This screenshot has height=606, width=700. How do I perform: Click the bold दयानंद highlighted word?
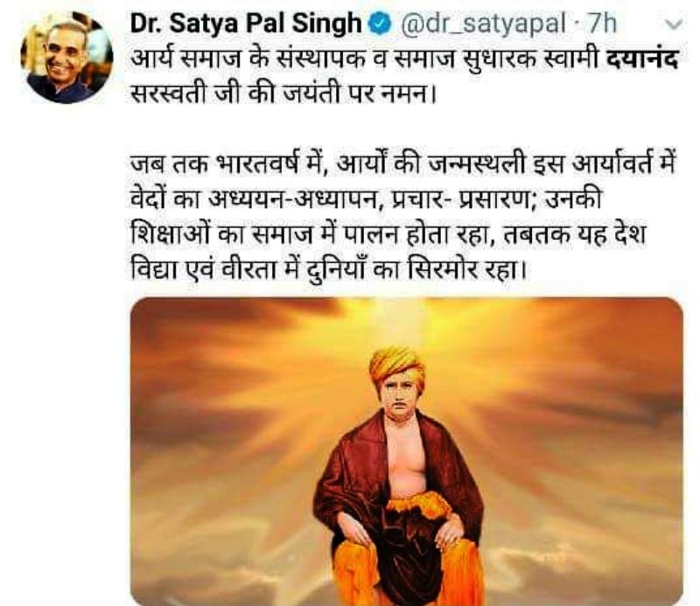tap(642, 59)
